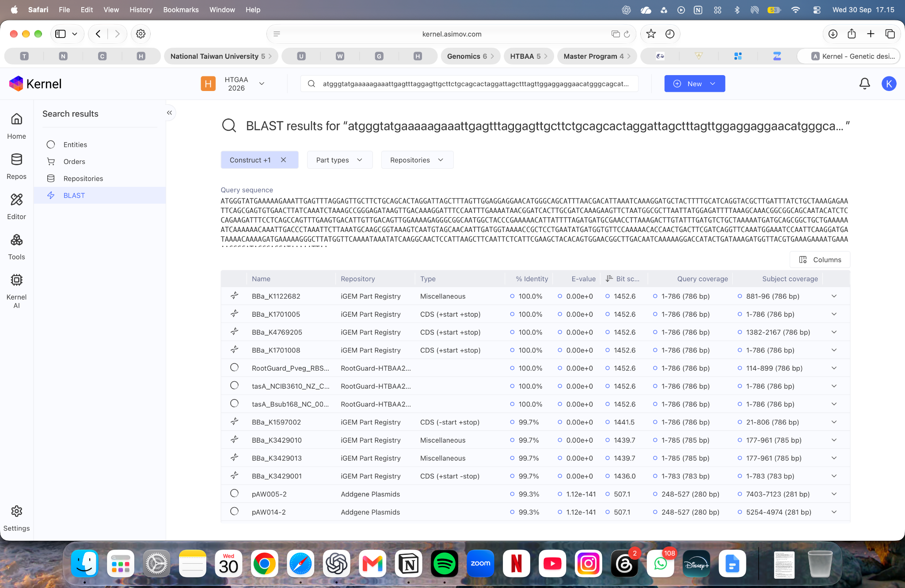Click the pAW005-2 row circle icon
This screenshot has width=905, height=588.
click(234, 493)
